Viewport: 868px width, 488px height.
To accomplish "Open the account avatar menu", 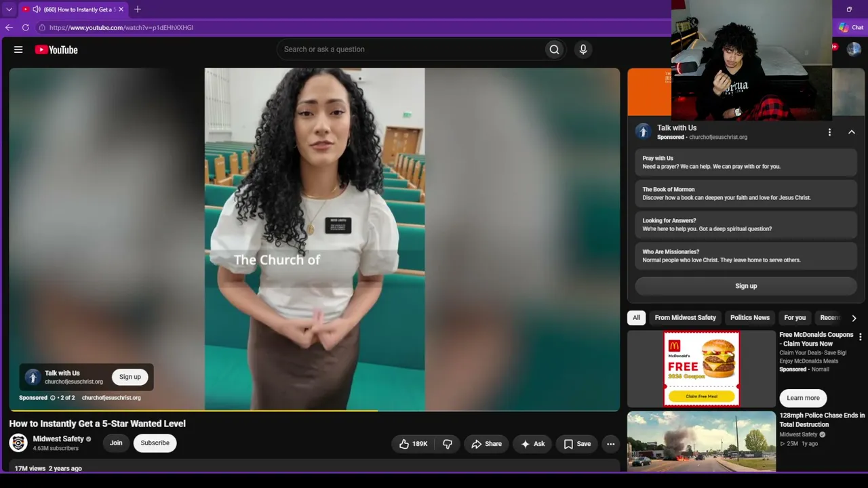I will pos(854,49).
